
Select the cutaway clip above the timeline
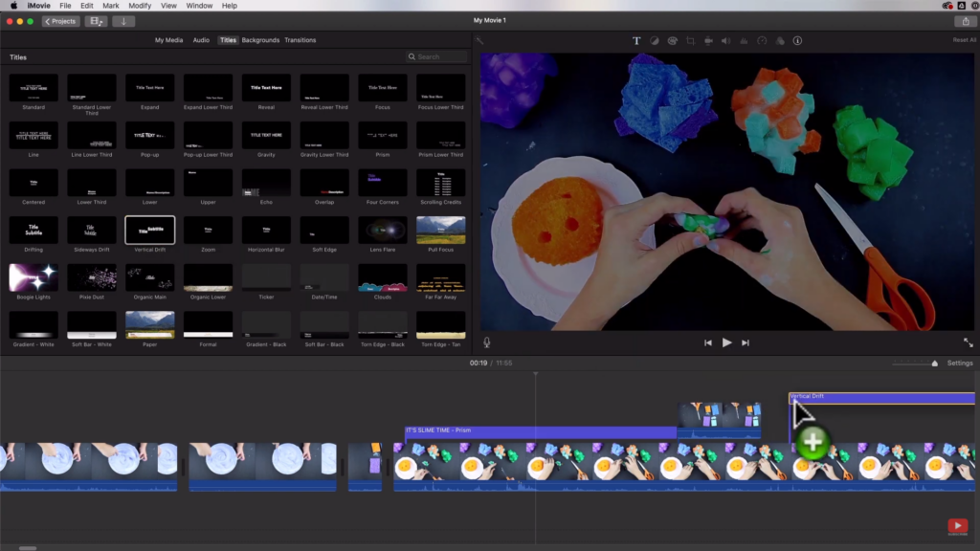click(720, 420)
